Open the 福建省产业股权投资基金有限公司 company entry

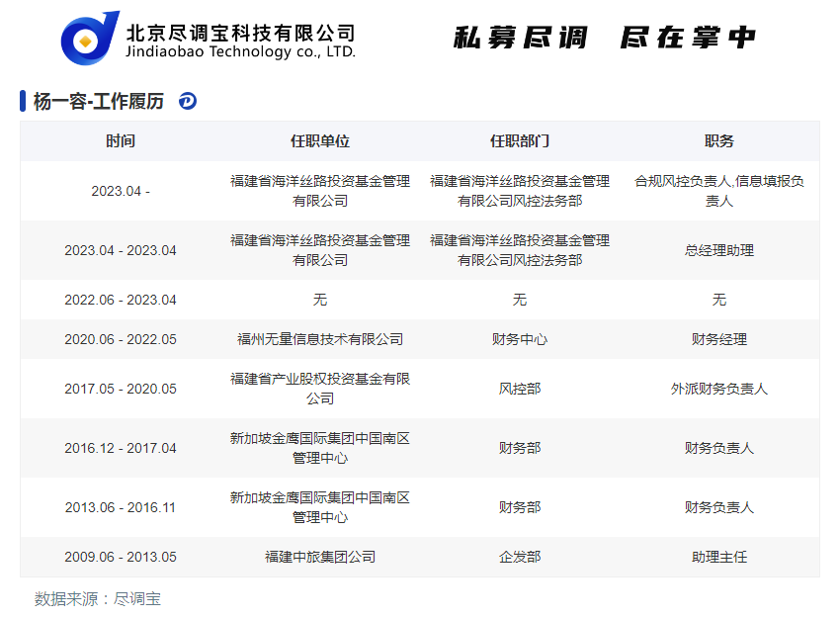[x=320, y=389]
